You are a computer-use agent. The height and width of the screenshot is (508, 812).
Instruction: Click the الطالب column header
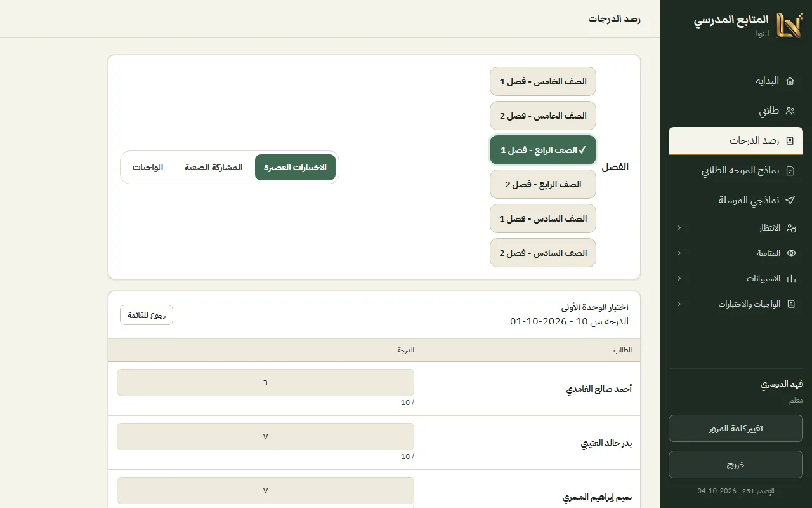622,351
